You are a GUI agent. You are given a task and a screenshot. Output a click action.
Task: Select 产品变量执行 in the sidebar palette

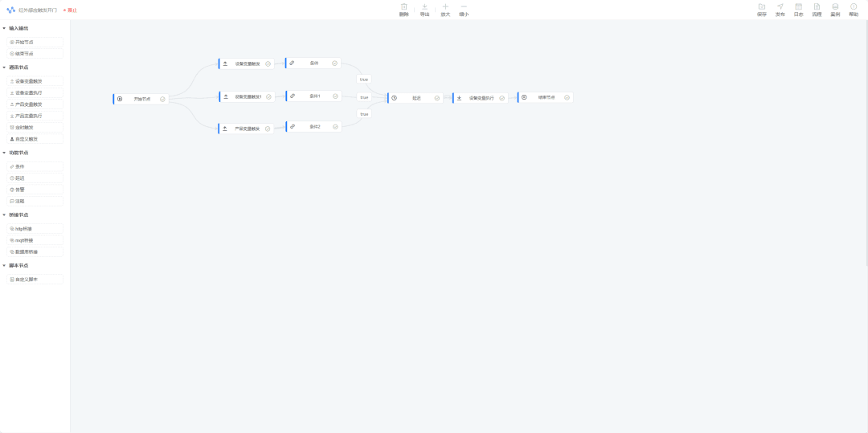coord(35,116)
